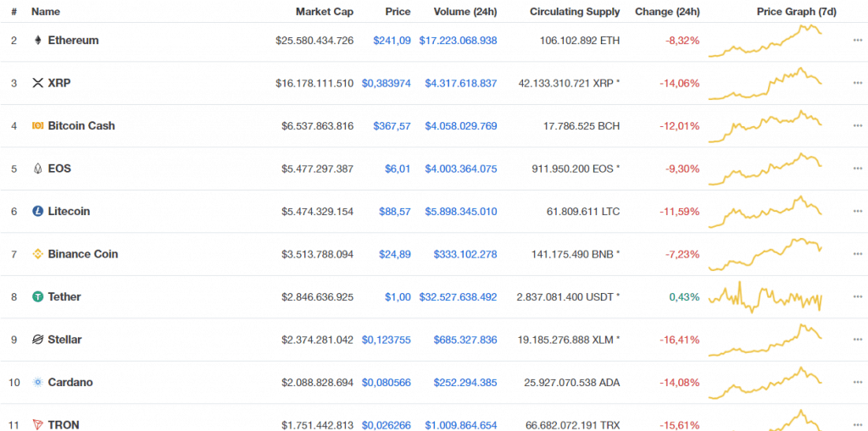Open the Tether 7d price graph

pos(765,297)
